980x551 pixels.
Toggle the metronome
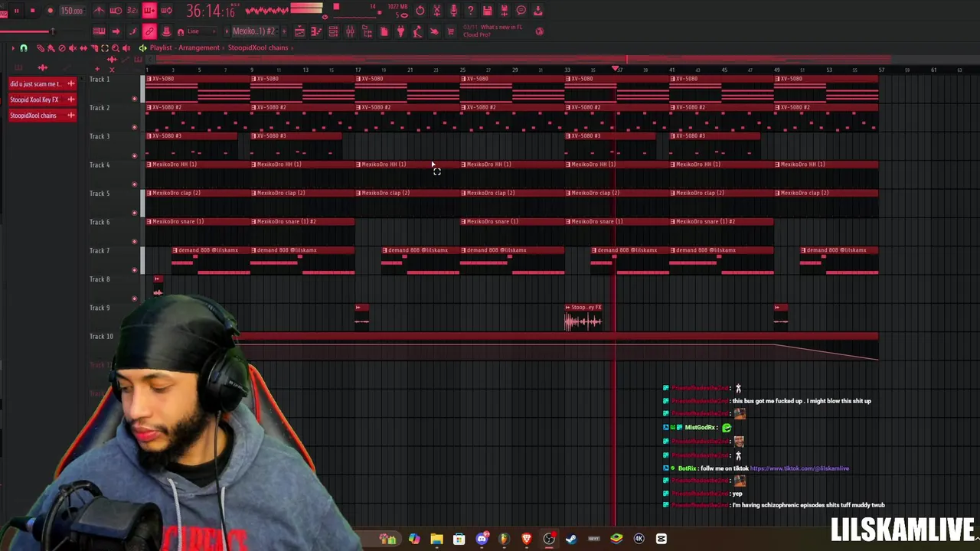point(99,11)
